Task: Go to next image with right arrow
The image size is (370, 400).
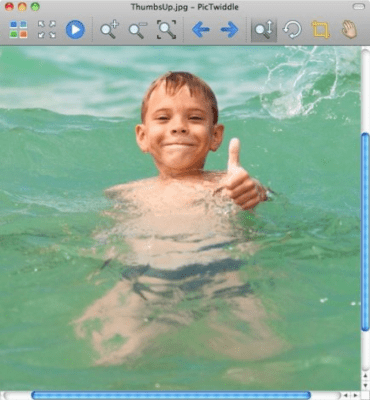Action: (229, 30)
